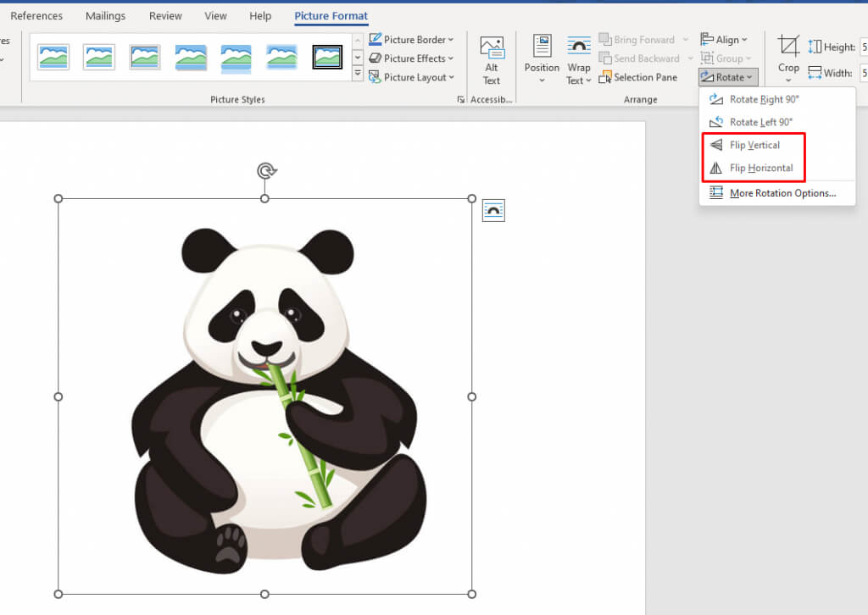The width and height of the screenshot is (868, 615).
Task: Click the Alt Text icon
Action: pyautogui.click(x=492, y=48)
